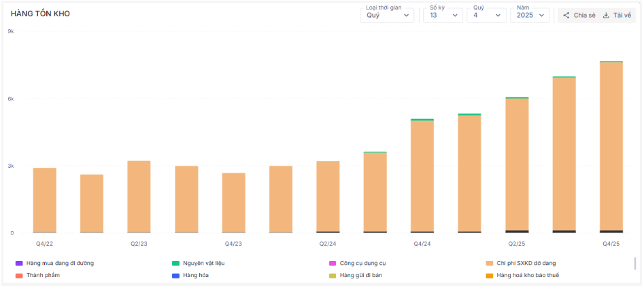Image resolution: width=644 pixels, height=286 pixels.
Task: Click the Hàng gửi đi bán legend marker
Action: point(333,275)
